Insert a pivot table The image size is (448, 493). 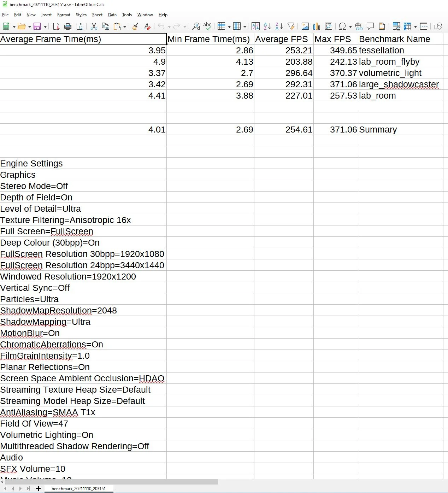pos(329,27)
